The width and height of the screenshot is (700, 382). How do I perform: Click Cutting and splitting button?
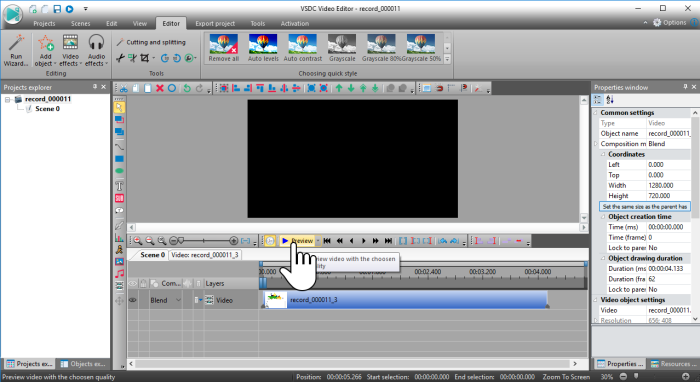click(x=151, y=42)
